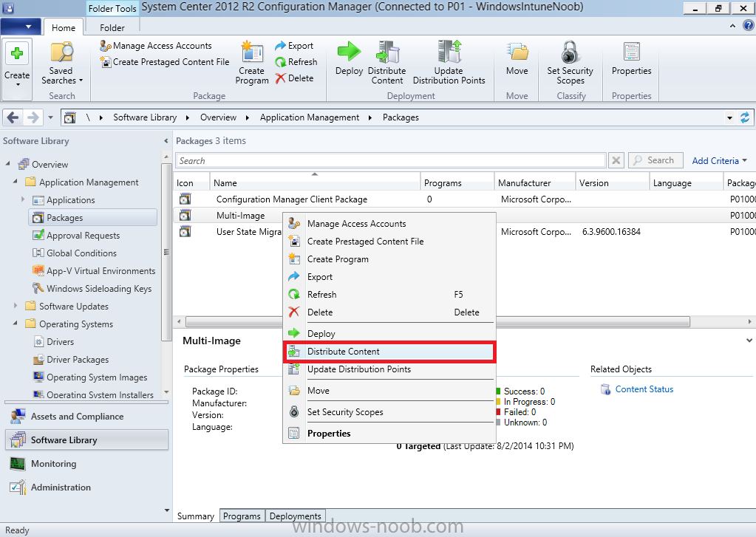Select Global Conditions in the tree
This screenshot has height=537, width=756.
(81, 253)
